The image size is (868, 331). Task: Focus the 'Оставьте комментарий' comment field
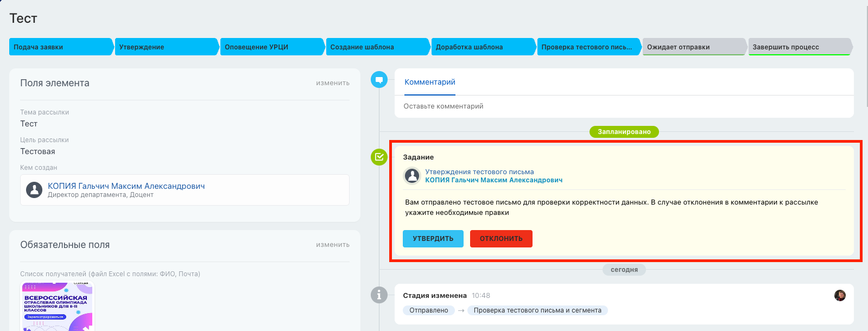[624, 106]
